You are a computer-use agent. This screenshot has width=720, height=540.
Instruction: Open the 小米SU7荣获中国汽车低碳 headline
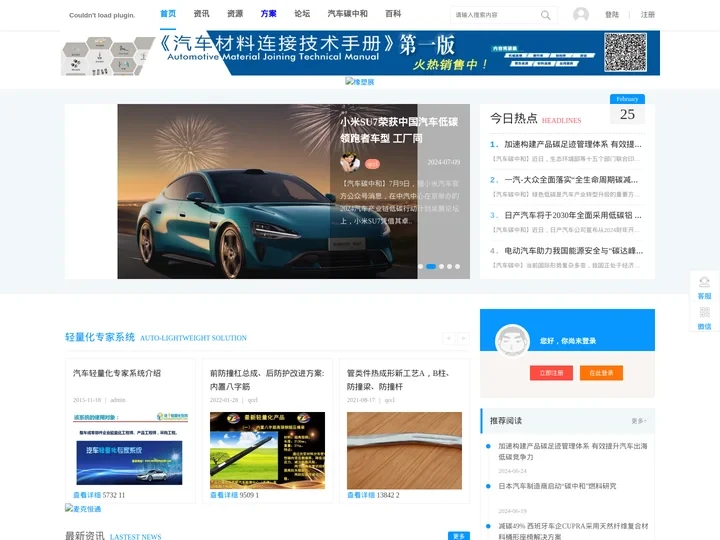point(399,130)
